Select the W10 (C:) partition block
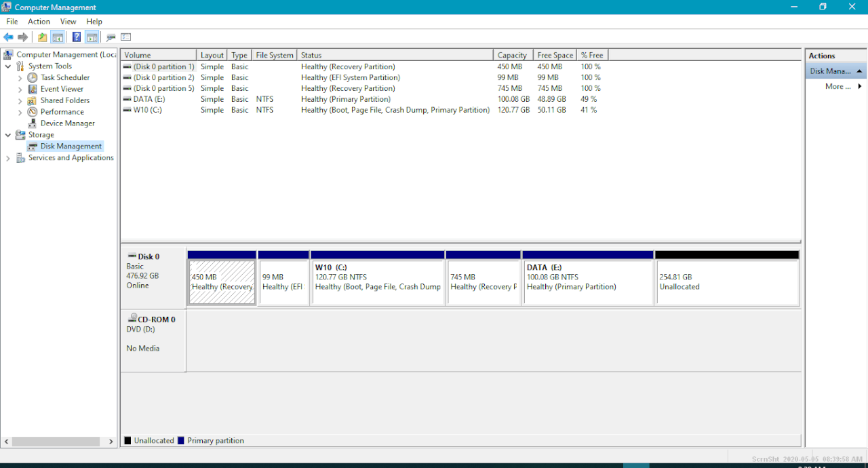The height and width of the screenshot is (468, 868). tap(378, 278)
